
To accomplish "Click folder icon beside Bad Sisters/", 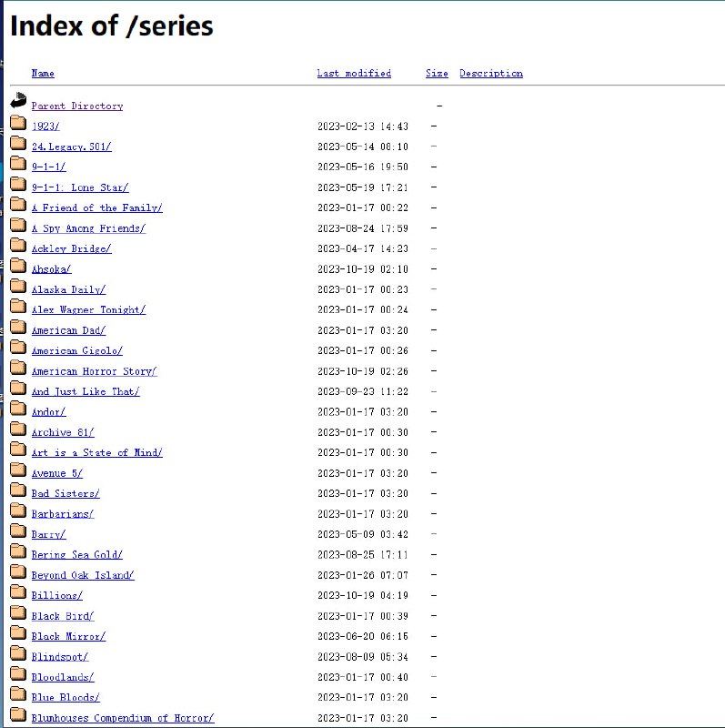I will pyautogui.click(x=18, y=490).
